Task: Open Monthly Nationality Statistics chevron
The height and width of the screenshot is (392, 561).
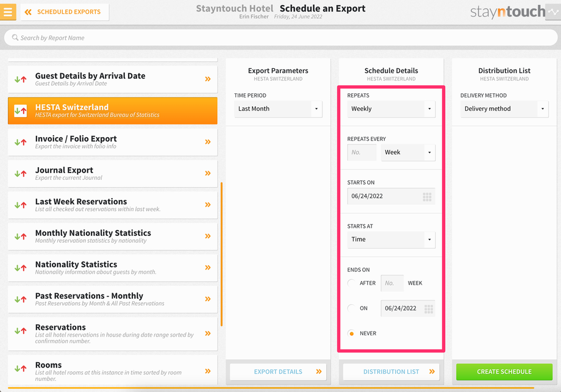Action: (208, 236)
